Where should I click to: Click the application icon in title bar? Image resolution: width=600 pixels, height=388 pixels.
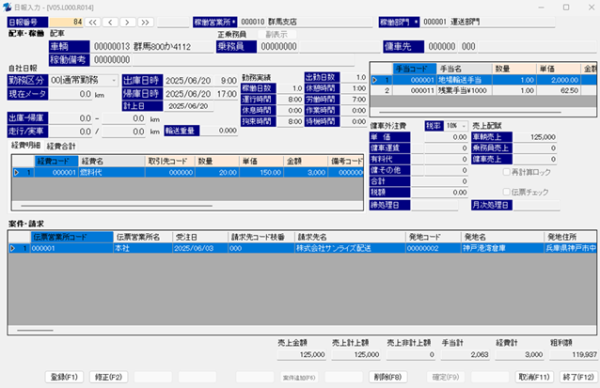click(7, 7)
